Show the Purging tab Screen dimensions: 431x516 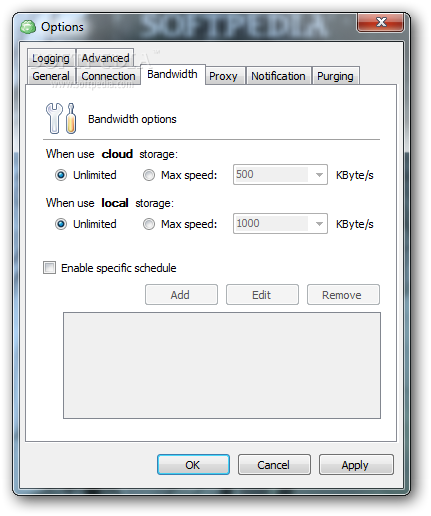pos(335,76)
